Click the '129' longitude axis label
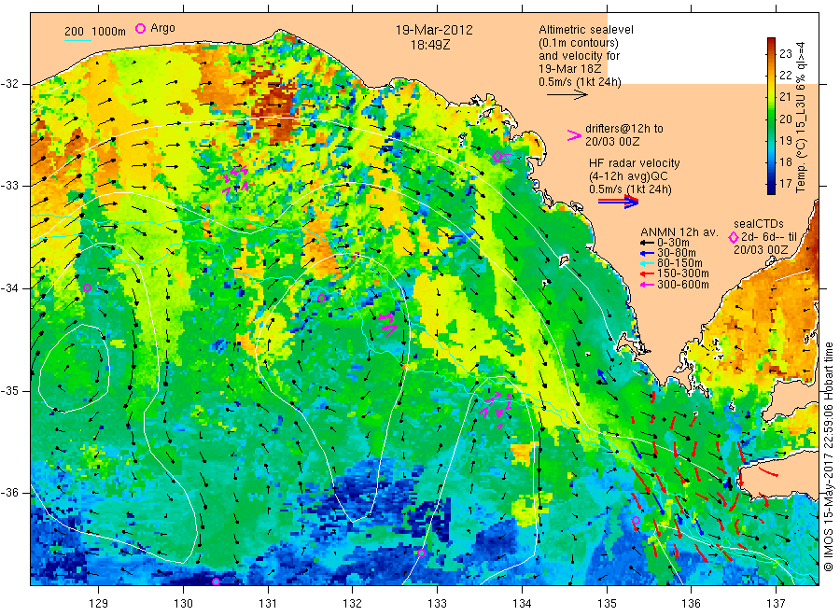 tap(99, 604)
